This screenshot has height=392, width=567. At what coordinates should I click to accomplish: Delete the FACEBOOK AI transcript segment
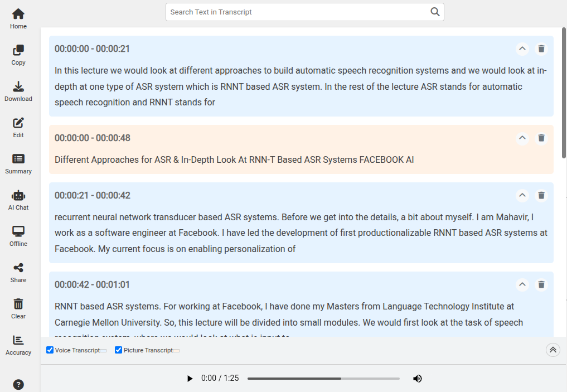(x=541, y=138)
